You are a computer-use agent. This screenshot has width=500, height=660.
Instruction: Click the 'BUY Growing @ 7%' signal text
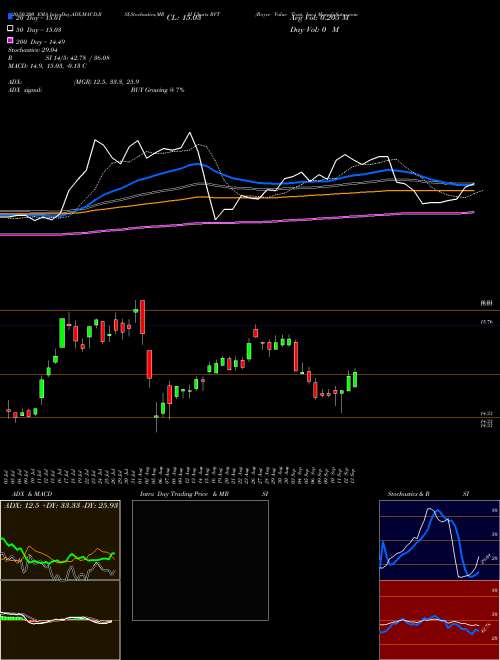(x=157, y=90)
